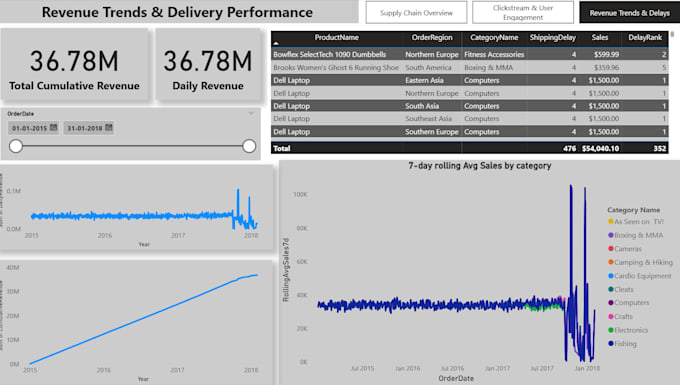Open the Clickstream & User Engagement page
Image resolution: width=680 pixels, height=385 pixels.
(x=523, y=13)
